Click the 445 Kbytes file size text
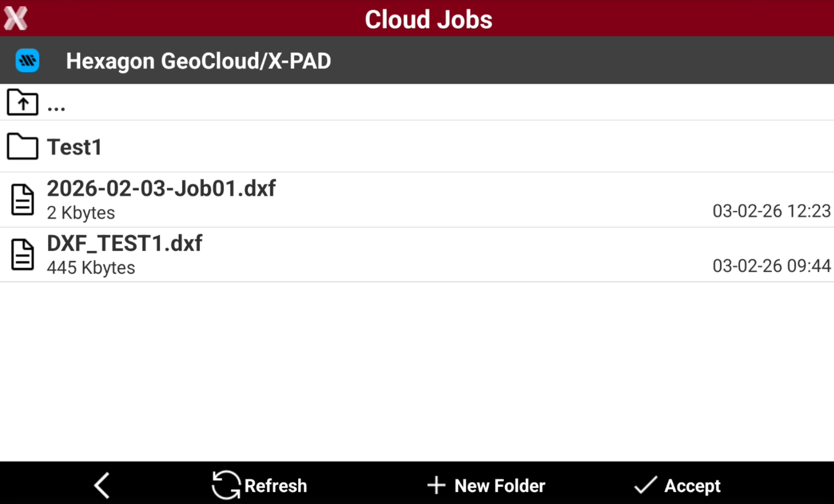Viewport: 834px width, 504px height. pyautogui.click(x=91, y=268)
